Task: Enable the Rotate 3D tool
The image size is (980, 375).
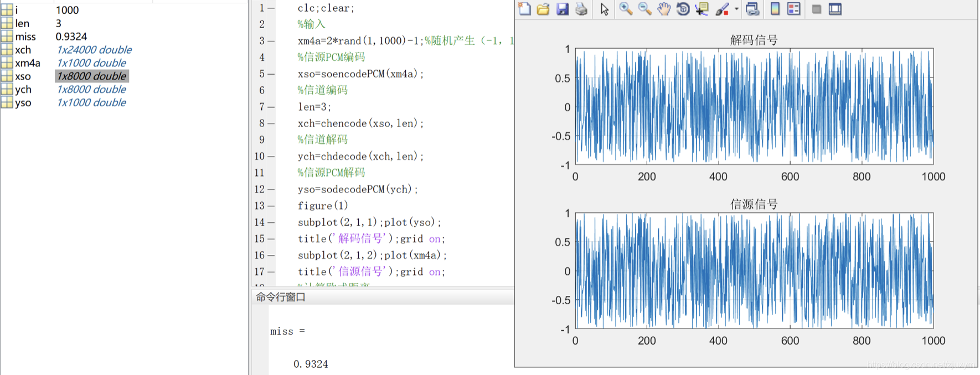Action: [x=683, y=9]
